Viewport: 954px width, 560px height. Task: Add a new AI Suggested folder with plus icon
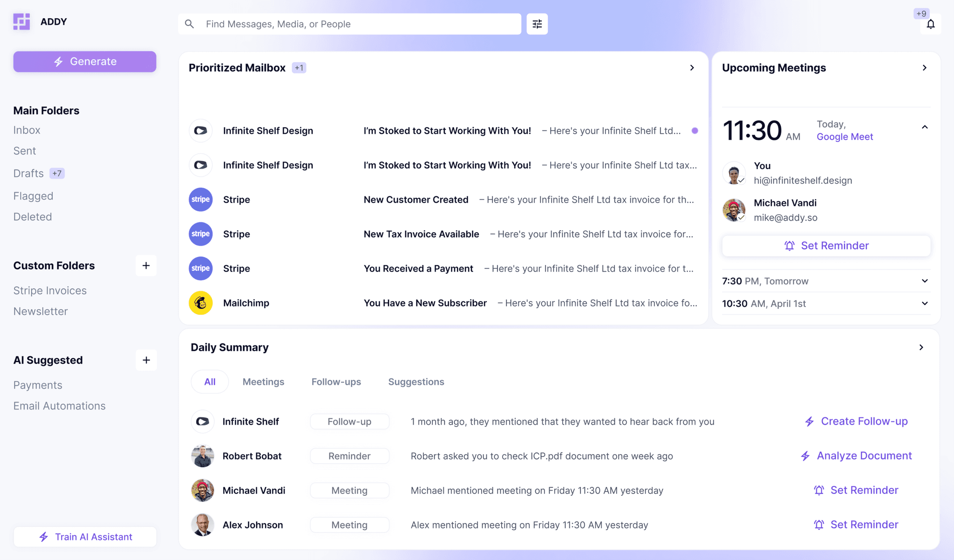(x=146, y=360)
